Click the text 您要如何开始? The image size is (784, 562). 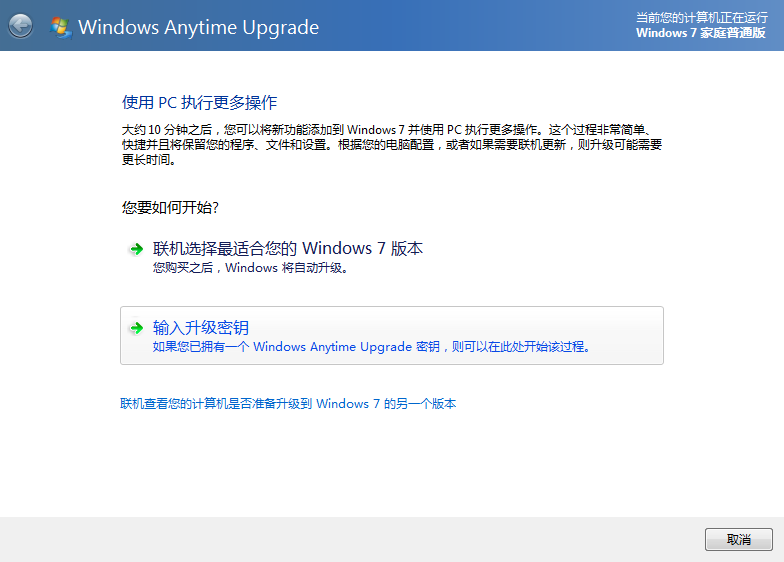click(x=170, y=208)
